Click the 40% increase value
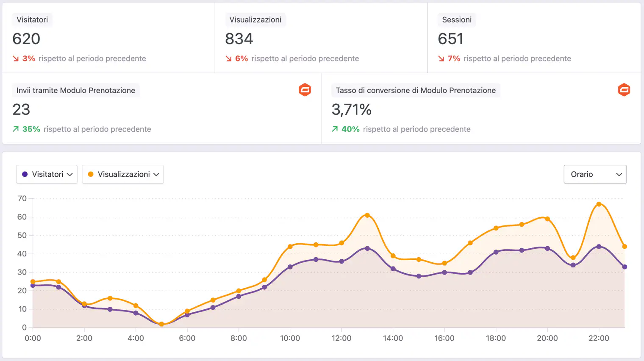This screenshot has height=361, width=644. 350,129
